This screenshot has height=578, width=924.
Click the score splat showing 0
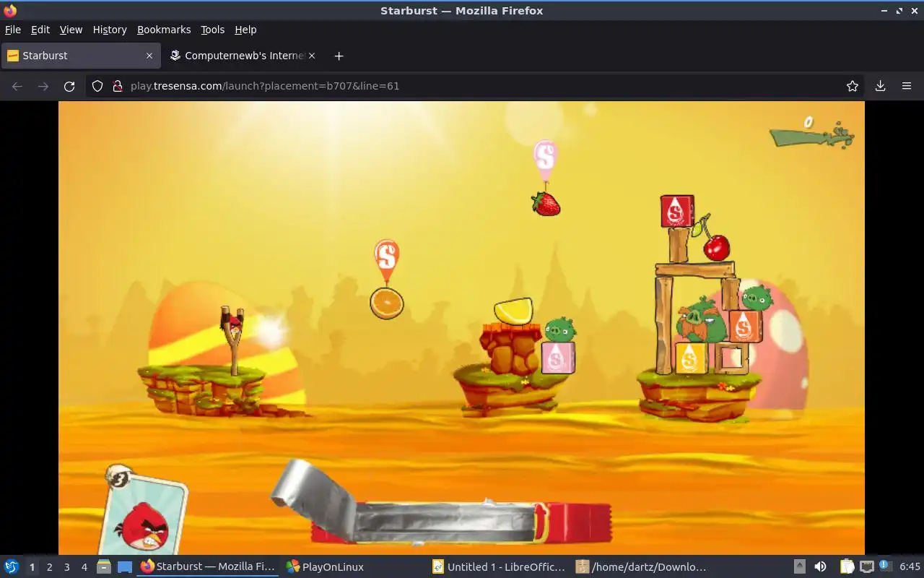811,132
